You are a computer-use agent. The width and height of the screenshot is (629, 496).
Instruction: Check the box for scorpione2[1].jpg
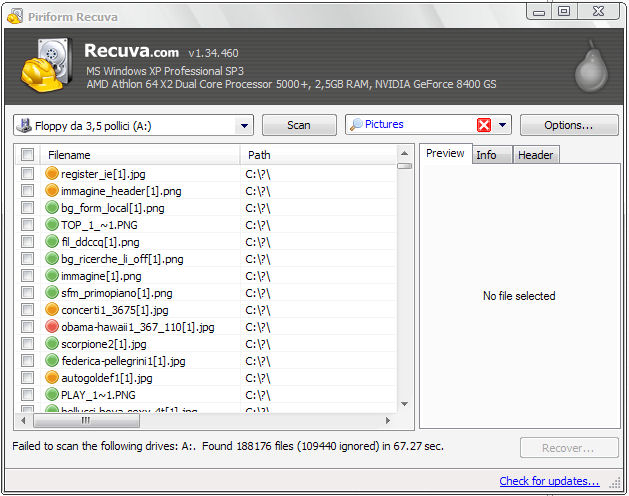27,343
